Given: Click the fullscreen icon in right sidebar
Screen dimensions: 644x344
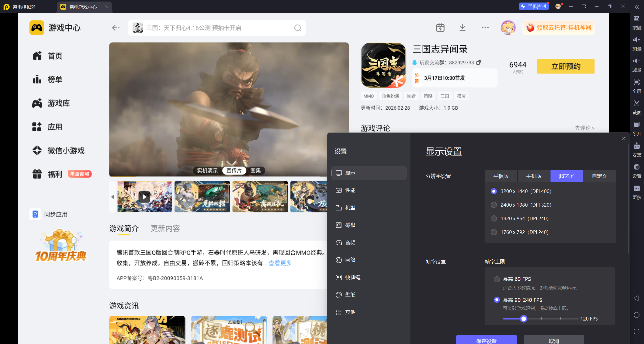Looking at the screenshot, I should pos(636,82).
